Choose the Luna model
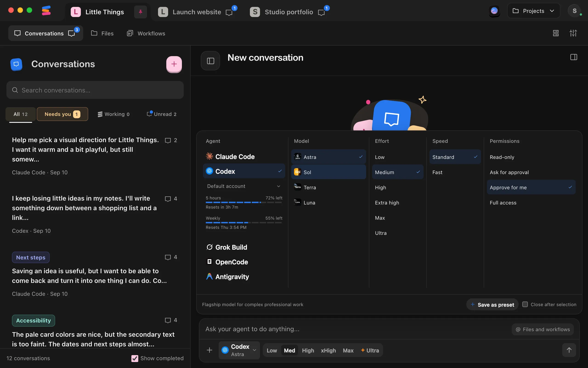The height and width of the screenshot is (368, 588). coord(328,203)
